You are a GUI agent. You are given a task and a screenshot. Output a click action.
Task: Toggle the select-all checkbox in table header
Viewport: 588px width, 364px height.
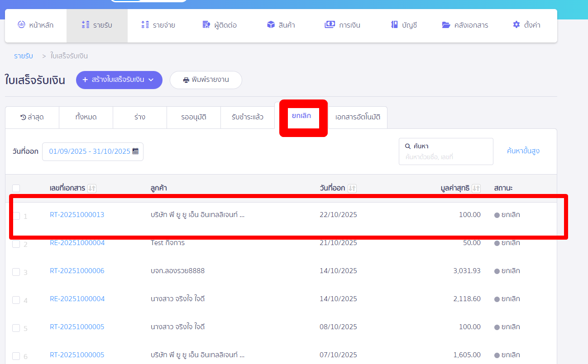(x=16, y=188)
